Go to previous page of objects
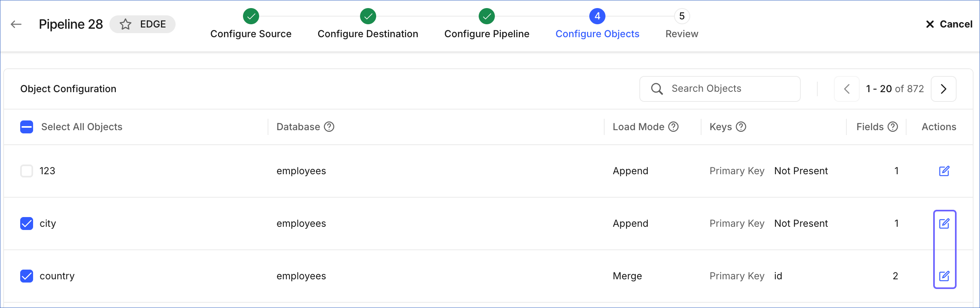The height and width of the screenshot is (308, 980). coord(847,89)
